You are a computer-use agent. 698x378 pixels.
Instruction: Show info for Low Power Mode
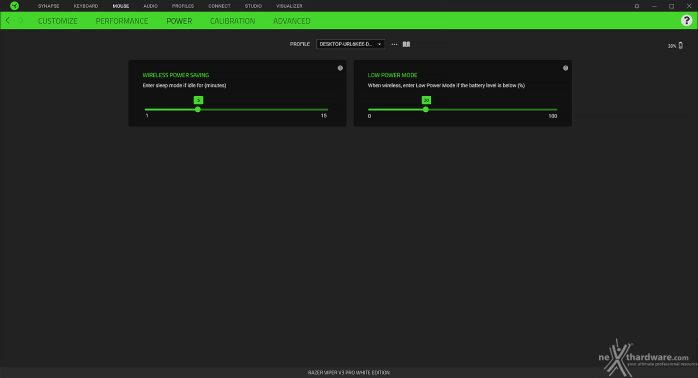click(x=565, y=68)
